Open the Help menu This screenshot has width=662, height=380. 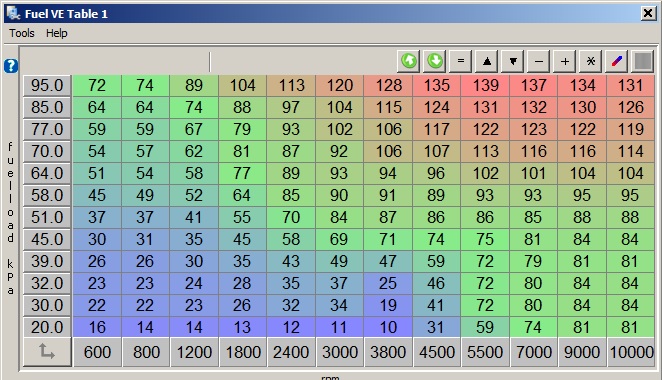(57, 33)
